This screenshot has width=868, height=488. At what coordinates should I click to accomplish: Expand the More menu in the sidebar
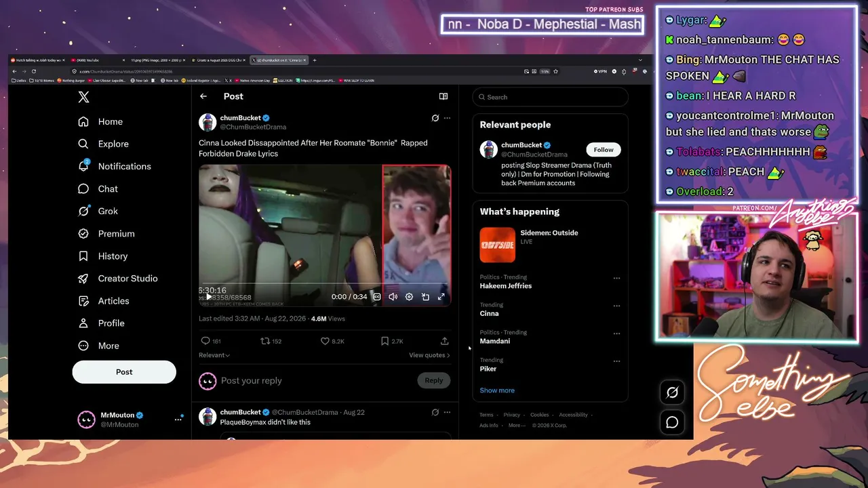(x=99, y=346)
